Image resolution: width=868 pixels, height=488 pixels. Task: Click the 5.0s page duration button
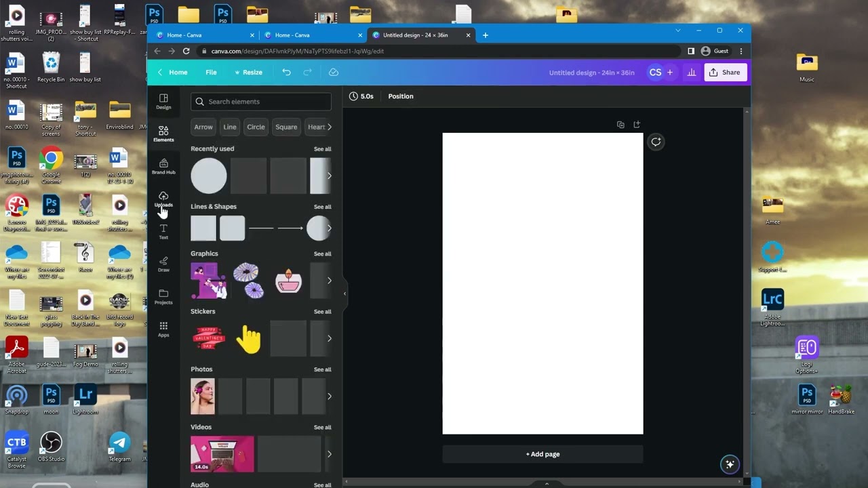(x=361, y=96)
